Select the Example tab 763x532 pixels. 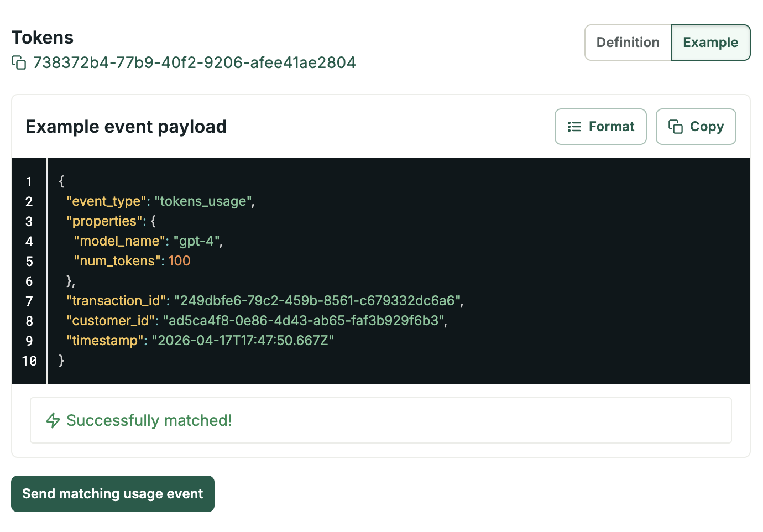(x=710, y=43)
